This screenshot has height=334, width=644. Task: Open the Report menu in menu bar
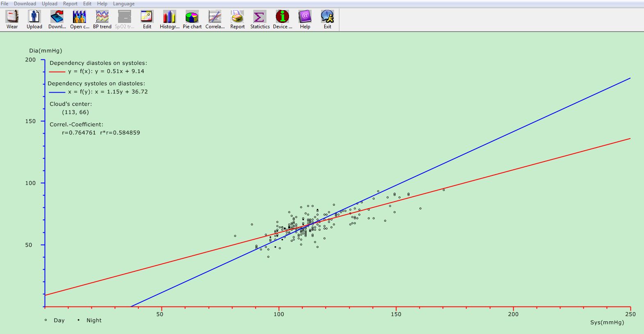point(70,4)
